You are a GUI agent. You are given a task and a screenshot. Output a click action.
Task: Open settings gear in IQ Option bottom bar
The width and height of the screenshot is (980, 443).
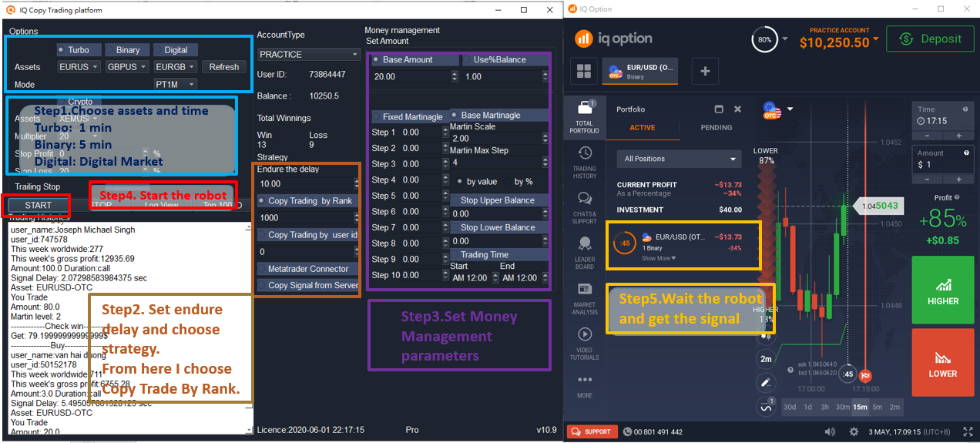coord(854,431)
